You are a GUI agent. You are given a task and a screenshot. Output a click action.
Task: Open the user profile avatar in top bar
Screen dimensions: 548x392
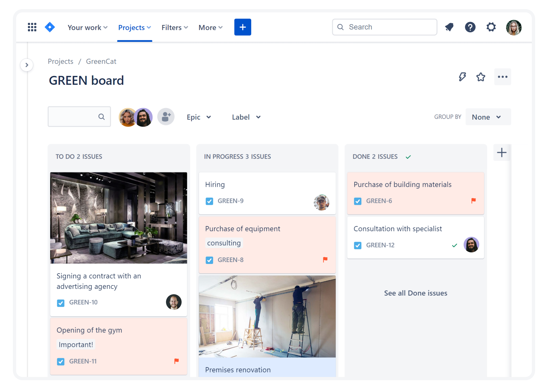(514, 27)
